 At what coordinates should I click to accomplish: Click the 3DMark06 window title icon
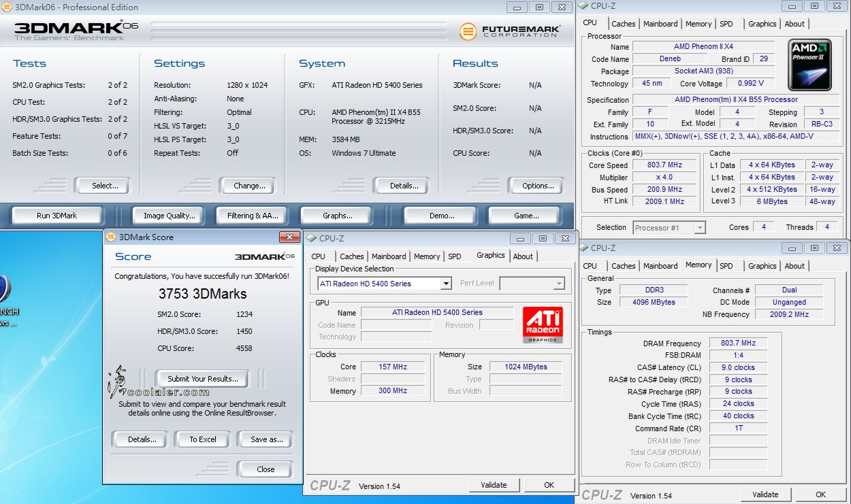7,7
